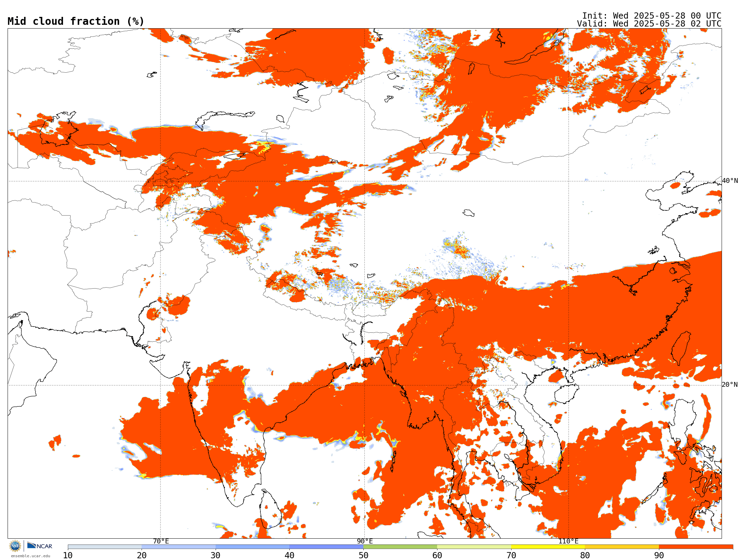
Task: Click the island of Sri Lanka on the map
Action: [270, 509]
